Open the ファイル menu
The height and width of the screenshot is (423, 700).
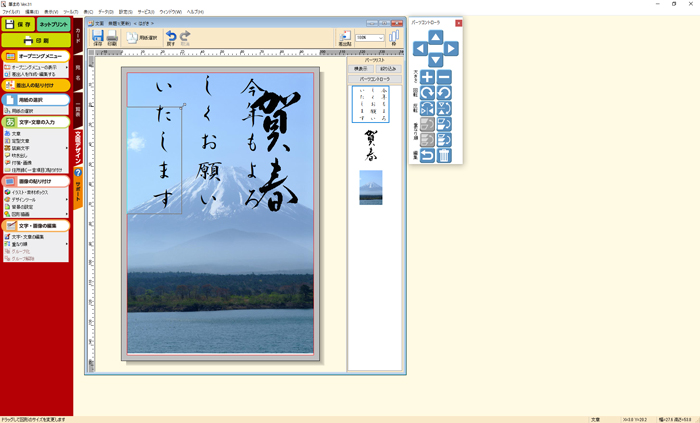pyautogui.click(x=10, y=11)
